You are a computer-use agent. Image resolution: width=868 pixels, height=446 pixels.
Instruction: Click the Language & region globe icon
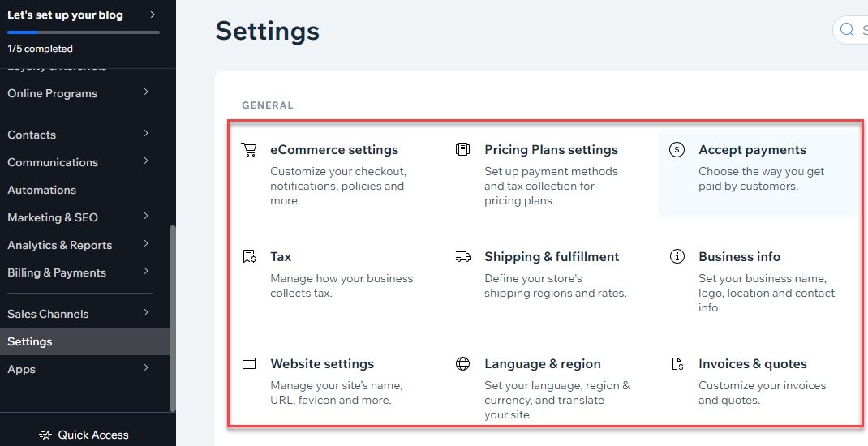(x=462, y=363)
